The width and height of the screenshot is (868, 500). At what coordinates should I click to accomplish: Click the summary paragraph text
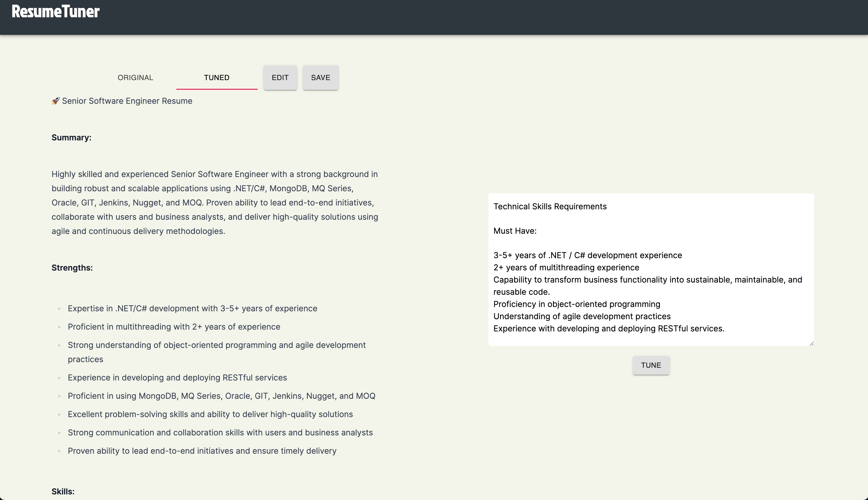[215, 203]
